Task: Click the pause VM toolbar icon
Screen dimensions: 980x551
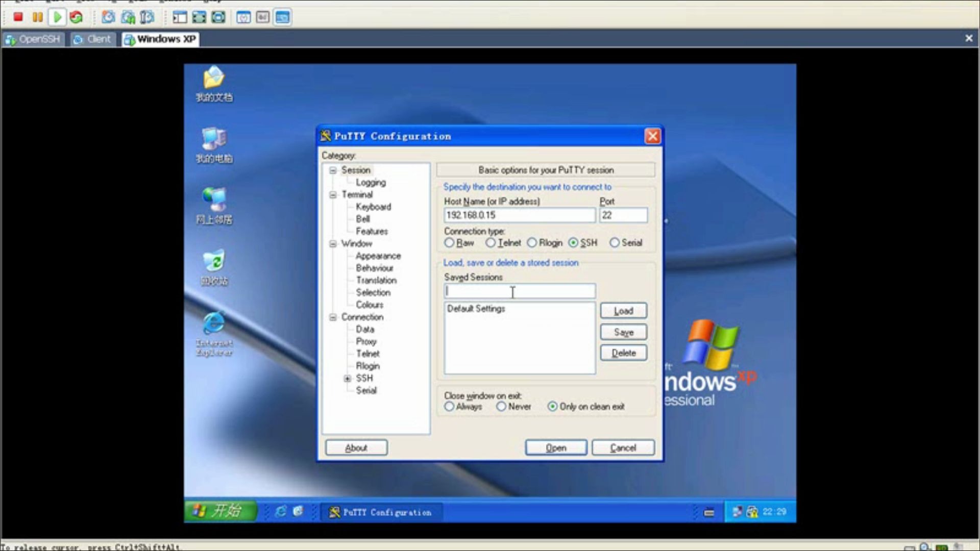Action: pos(37,17)
